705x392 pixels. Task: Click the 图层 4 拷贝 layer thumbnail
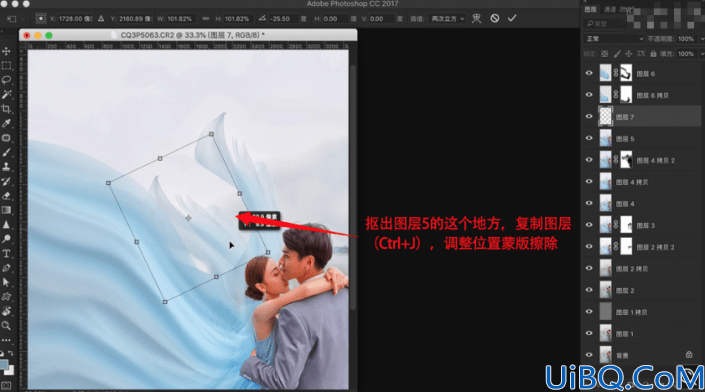coord(606,182)
